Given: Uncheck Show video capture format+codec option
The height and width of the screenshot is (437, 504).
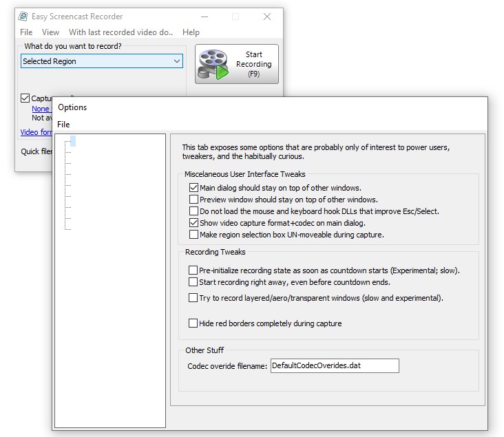Looking at the screenshot, I should (x=193, y=223).
